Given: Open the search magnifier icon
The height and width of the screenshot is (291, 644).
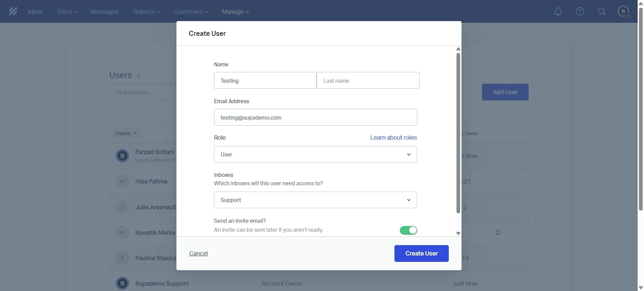Looking at the screenshot, I should pyautogui.click(x=601, y=11).
